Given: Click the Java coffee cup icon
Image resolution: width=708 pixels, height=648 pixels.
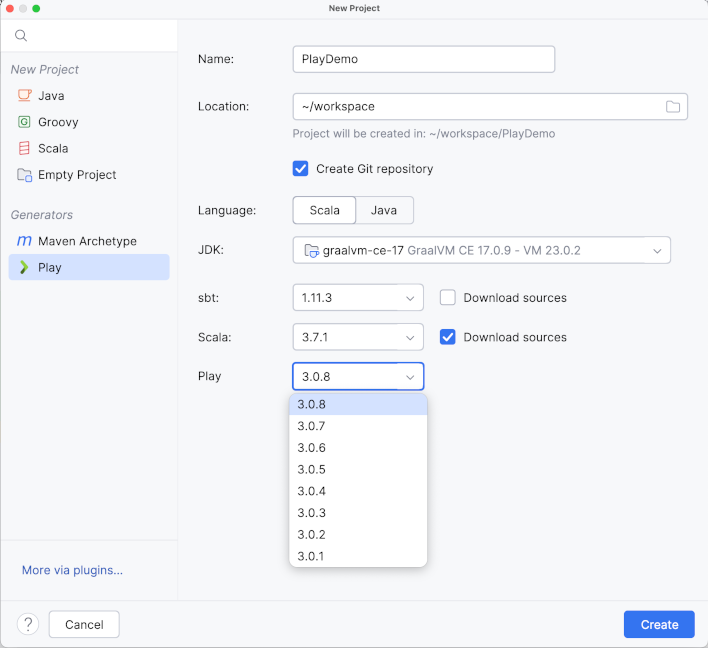Looking at the screenshot, I should [x=24, y=96].
